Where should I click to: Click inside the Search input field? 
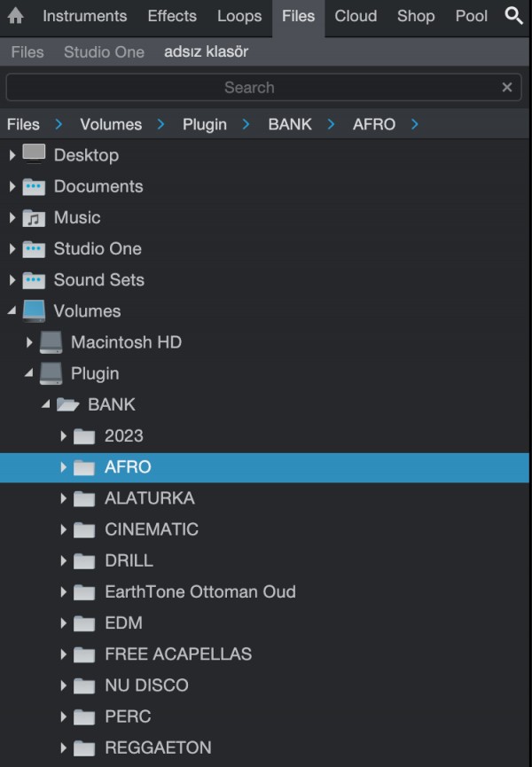(x=249, y=87)
